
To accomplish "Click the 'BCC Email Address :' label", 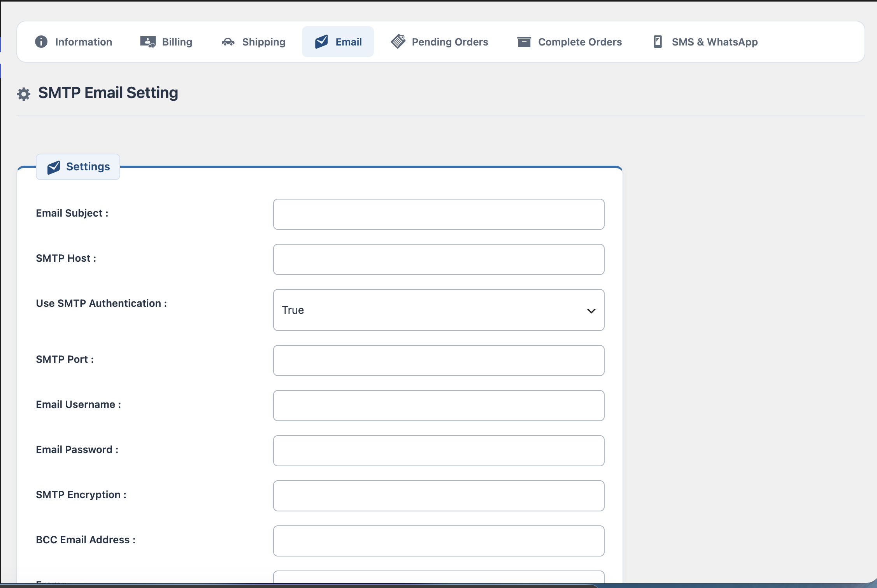I will click(86, 540).
